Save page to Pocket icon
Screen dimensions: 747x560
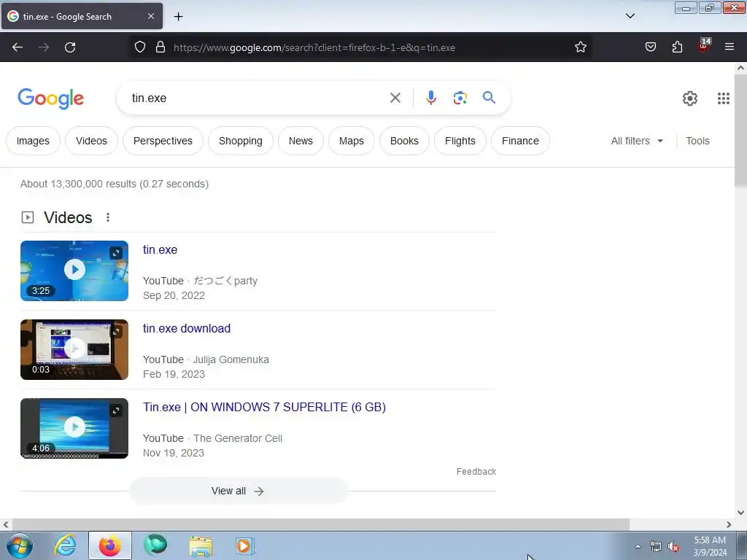click(650, 47)
